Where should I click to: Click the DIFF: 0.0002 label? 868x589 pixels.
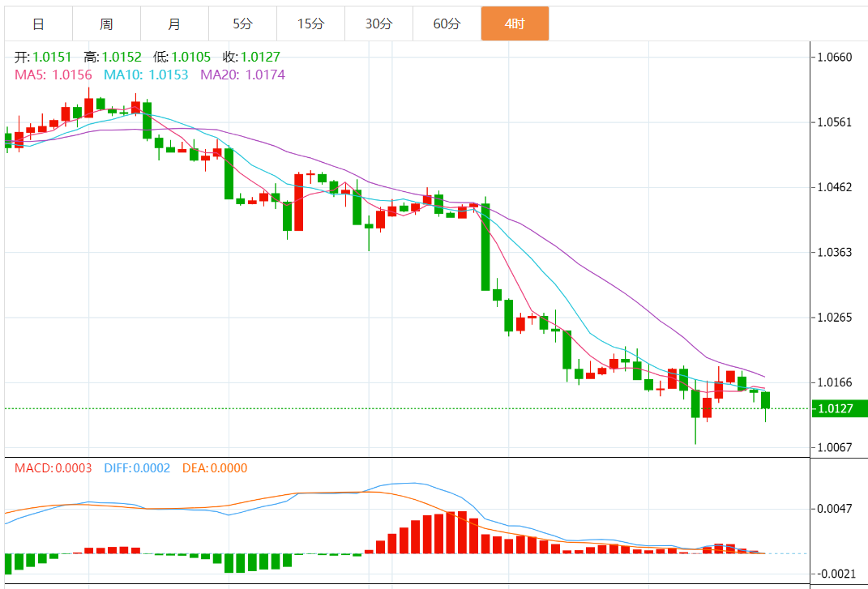(x=137, y=468)
